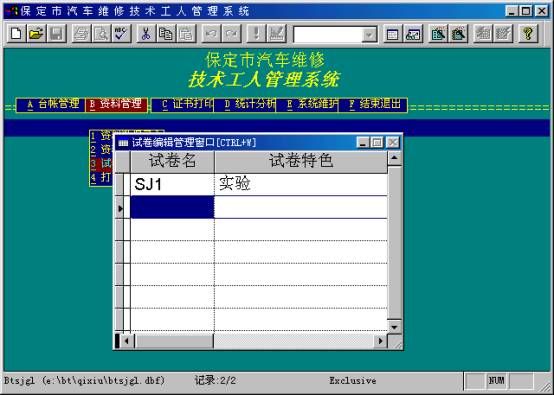The height and width of the screenshot is (395, 554).
Task: Click the Copy toolbar icon
Action: [x=166, y=34]
